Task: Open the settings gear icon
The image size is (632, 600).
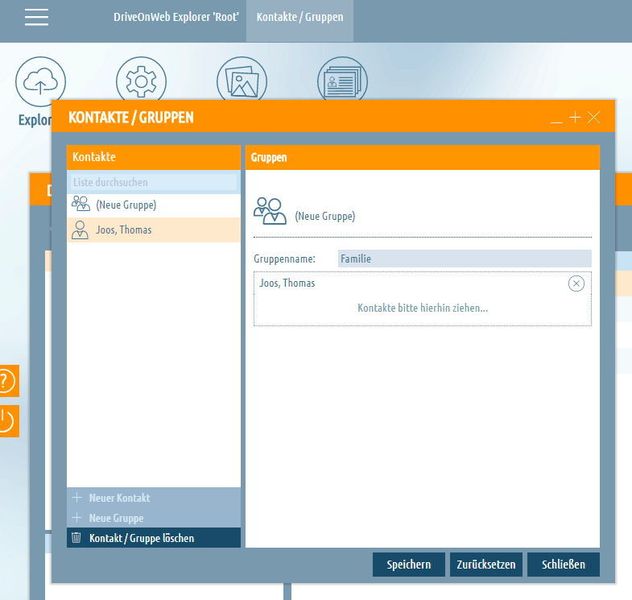Action: [x=141, y=81]
